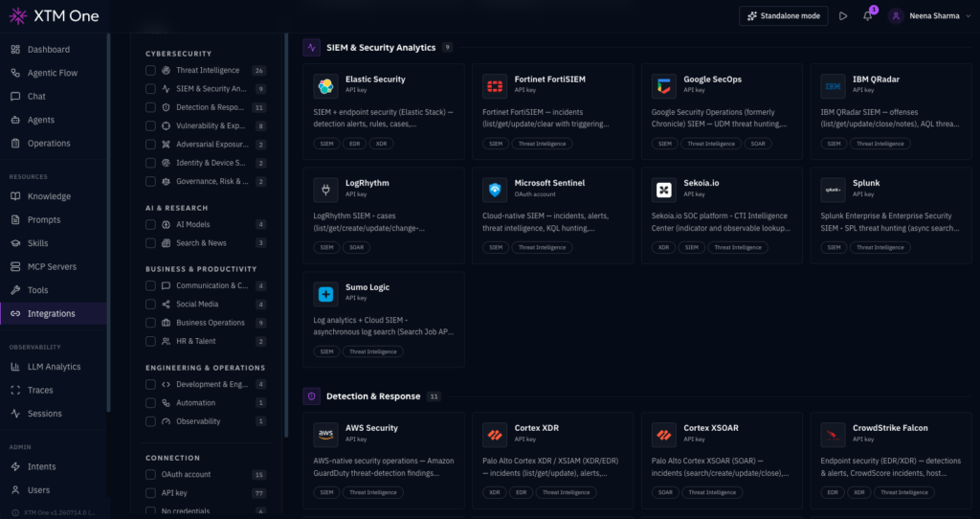Click the Microsoft Sentinel shield icon
This screenshot has width=980, height=519.
(x=495, y=191)
